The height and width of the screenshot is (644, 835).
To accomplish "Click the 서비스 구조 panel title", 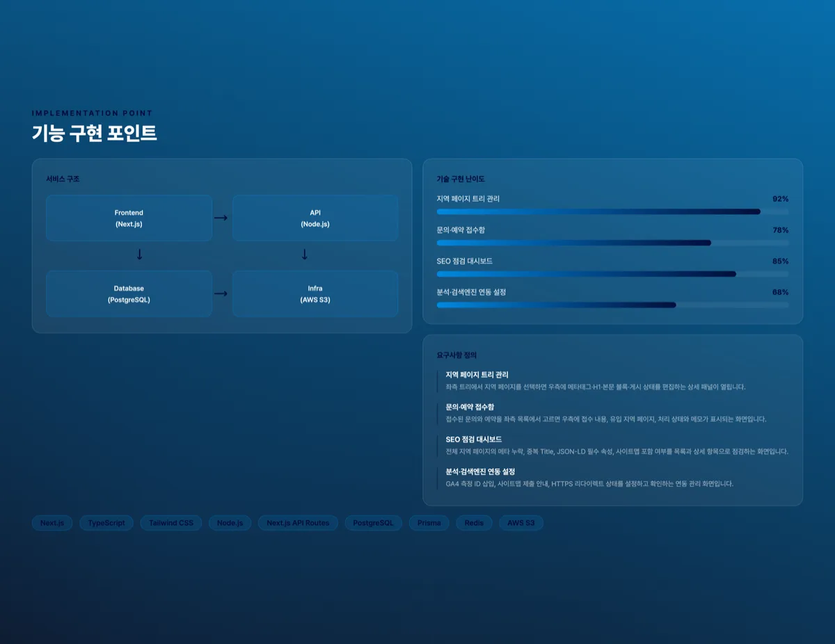I will [x=63, y=179].
